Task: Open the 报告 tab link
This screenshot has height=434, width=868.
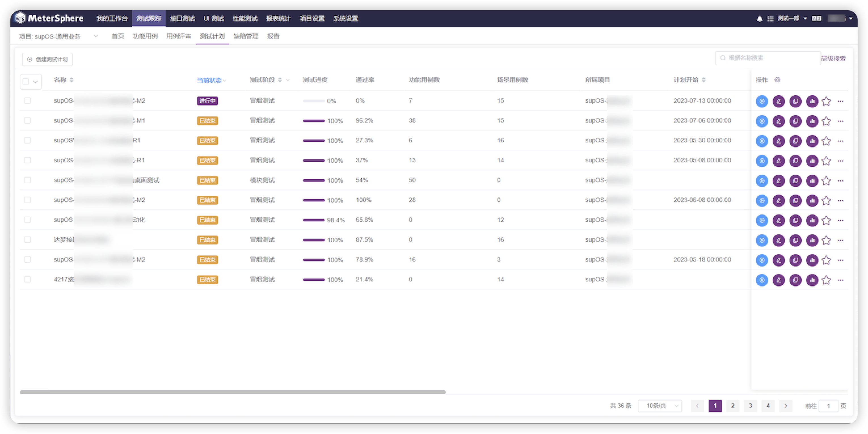Action: (x=273, y=36)
